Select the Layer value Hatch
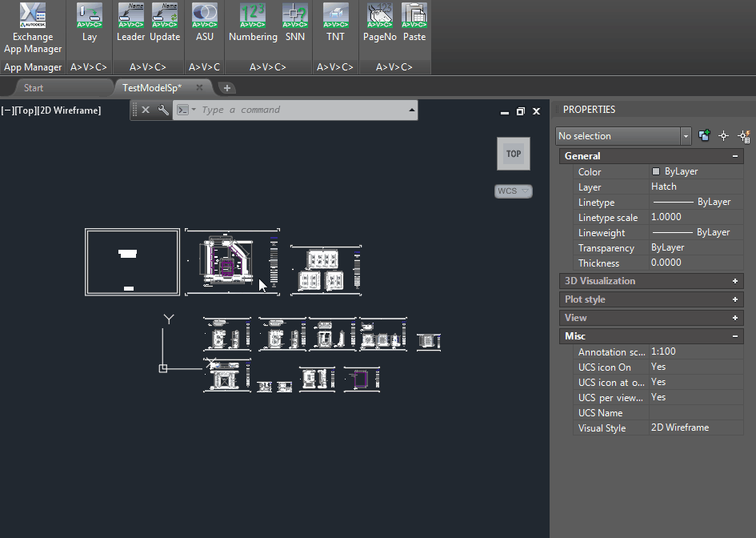The width and height of the screenshot is (756, 538). (x=696, y=187)
